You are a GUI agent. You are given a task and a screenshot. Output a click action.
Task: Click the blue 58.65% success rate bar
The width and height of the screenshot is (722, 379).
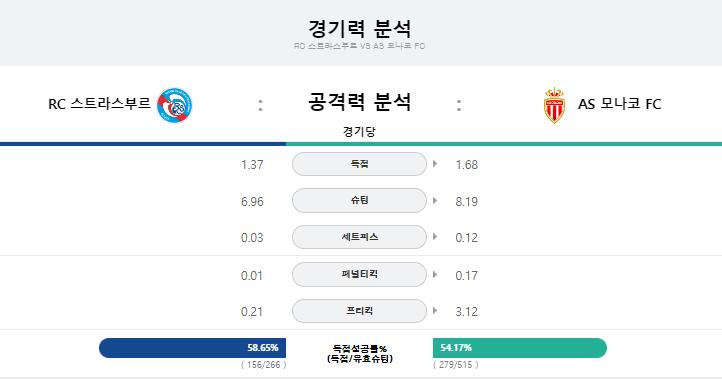192,348
